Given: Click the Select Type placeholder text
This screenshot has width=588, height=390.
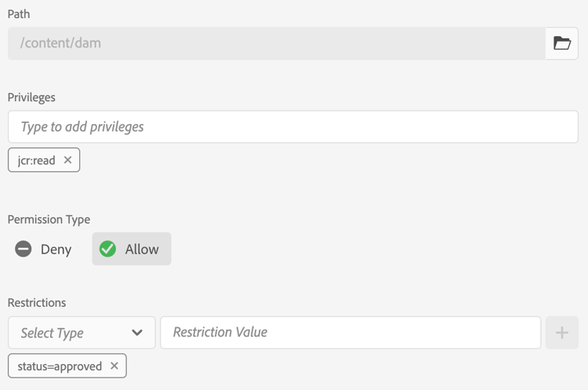Looking at the screenshot, I should point(52,333).
